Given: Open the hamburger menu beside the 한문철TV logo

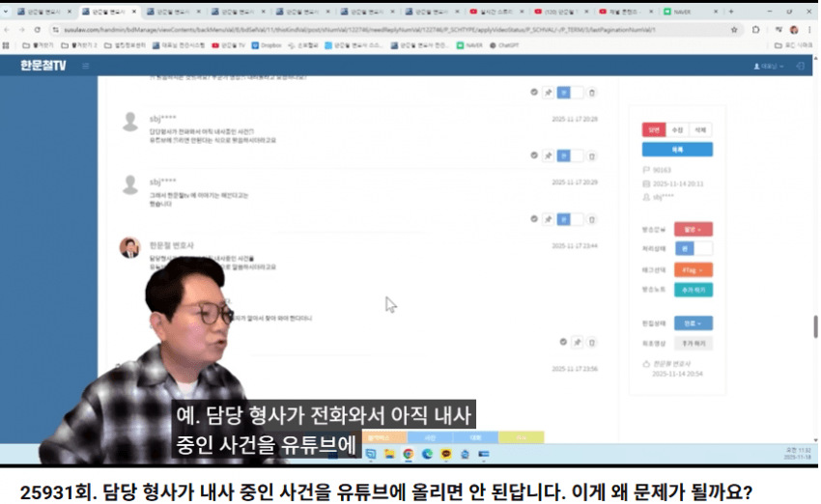Looking at the screenshot, I should (85, 66).
